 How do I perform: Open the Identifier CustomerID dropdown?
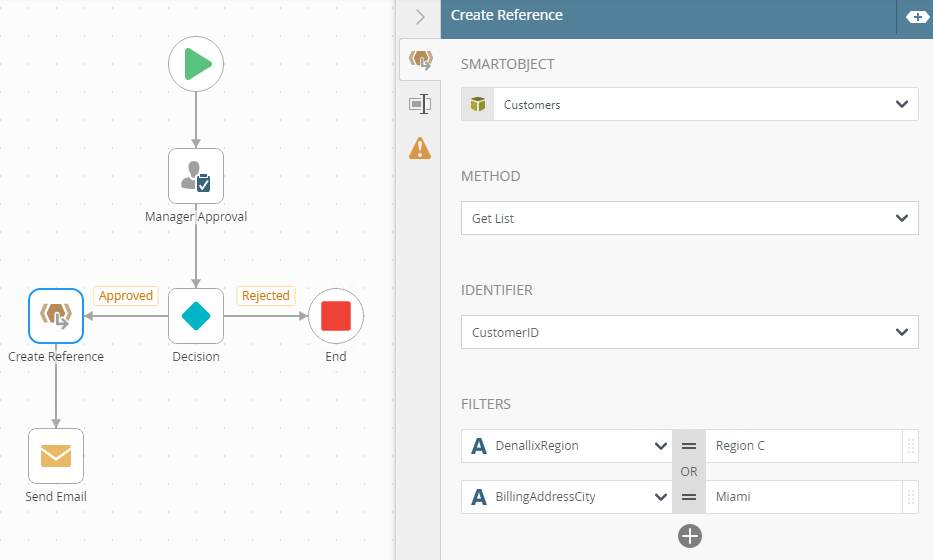[690, 332]
